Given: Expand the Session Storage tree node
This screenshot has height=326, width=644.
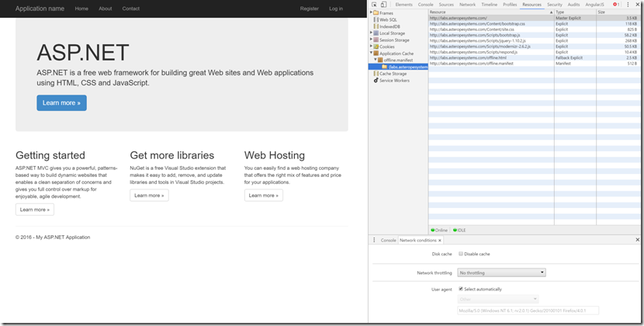Looking at the screenshot, I should point(372,40).
